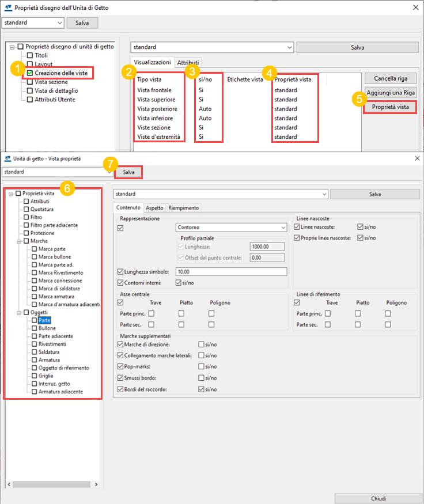Screen dimensions: 424x504
Task: Toggle Proprie linee nascoste checkbox
Action: [297, 238]
